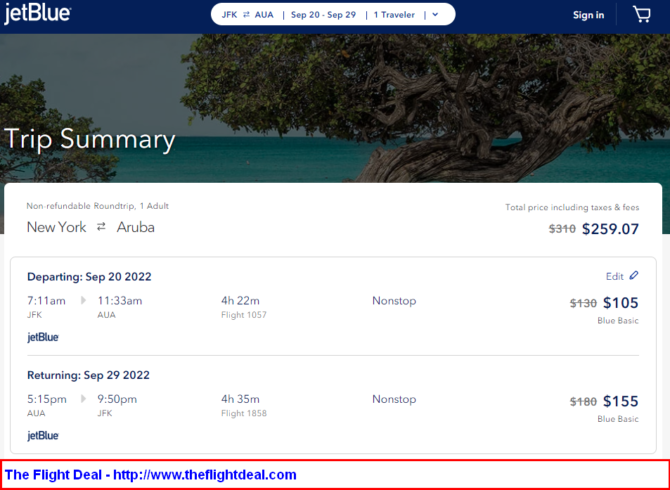Click the crossed-out $130 fare
Screen dimensions: 670x490
tap(583, 303)
